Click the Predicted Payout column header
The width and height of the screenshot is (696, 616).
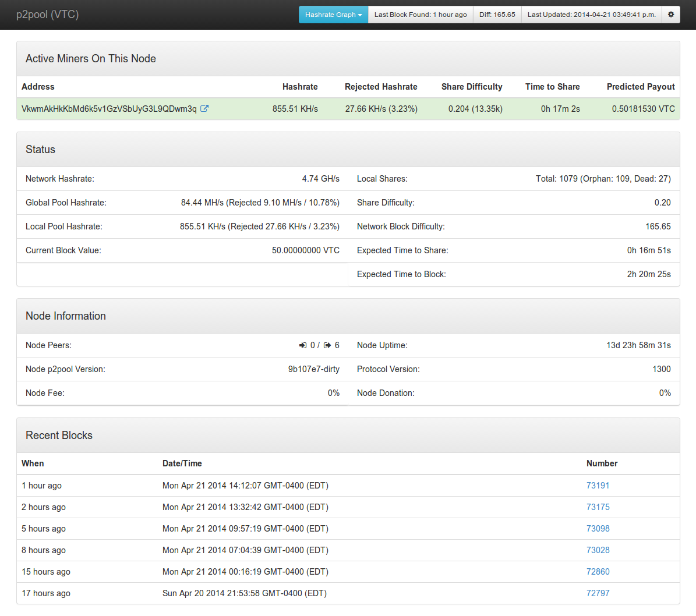(641, 87)
